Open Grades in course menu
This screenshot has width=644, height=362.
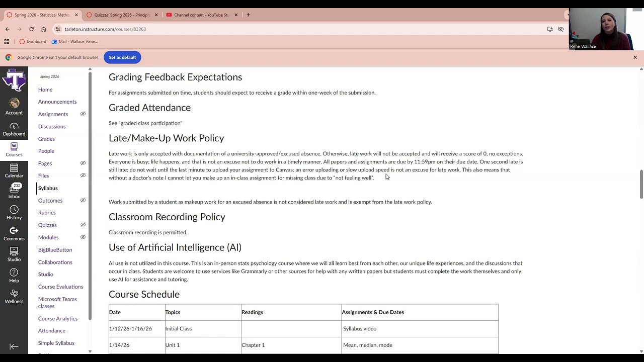(46, 139)
